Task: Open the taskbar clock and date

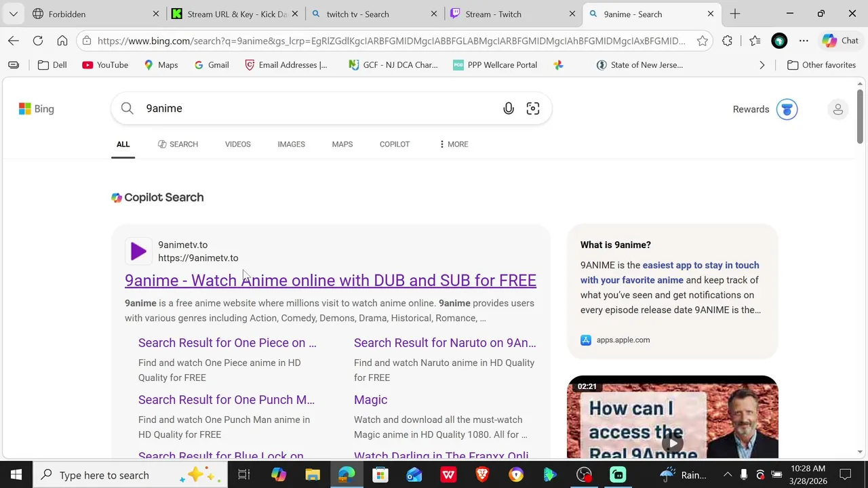Action: point(808,475)
